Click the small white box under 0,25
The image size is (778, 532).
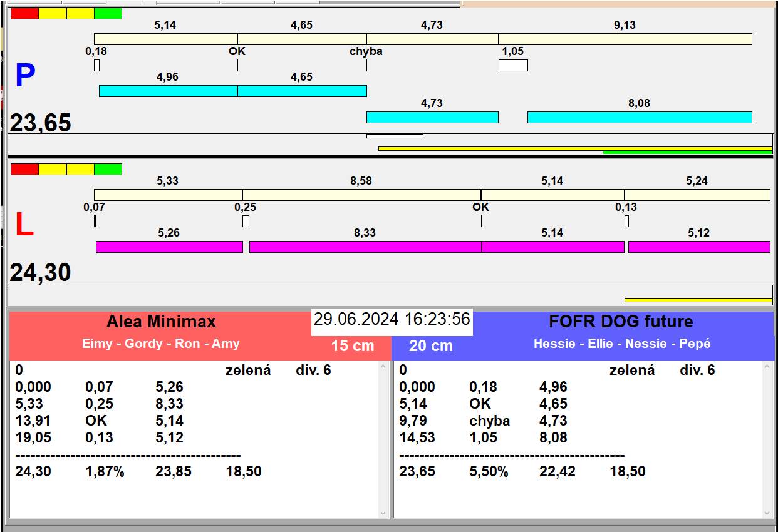pyautogui.click(x=246, y=221)
